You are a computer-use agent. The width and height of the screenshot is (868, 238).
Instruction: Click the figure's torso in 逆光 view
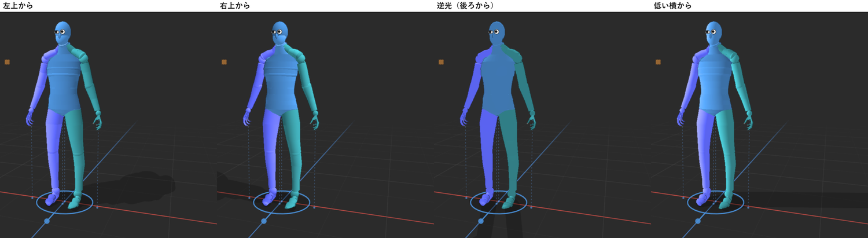(x=498, y=81)
